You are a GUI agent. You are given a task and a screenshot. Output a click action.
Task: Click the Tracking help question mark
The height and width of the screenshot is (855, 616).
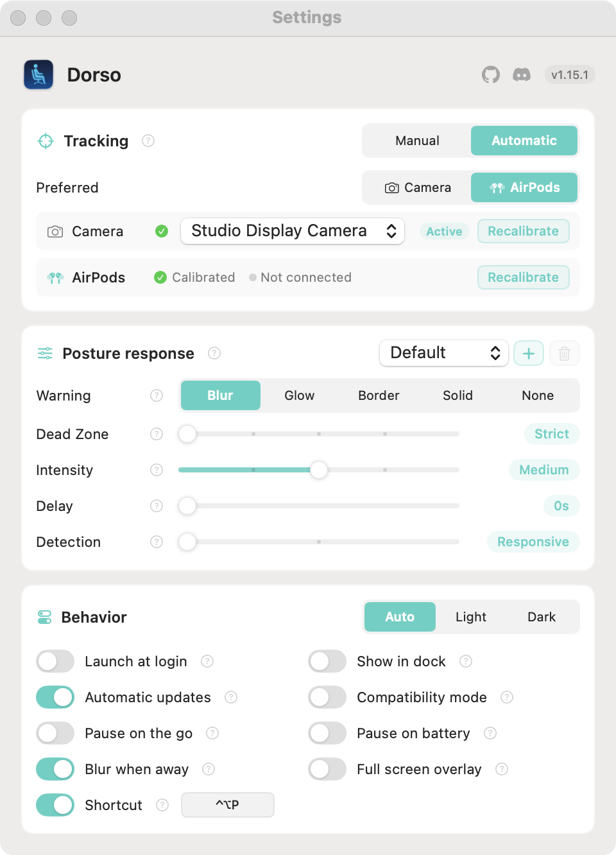pyautogui.click(x=148, y=141)
